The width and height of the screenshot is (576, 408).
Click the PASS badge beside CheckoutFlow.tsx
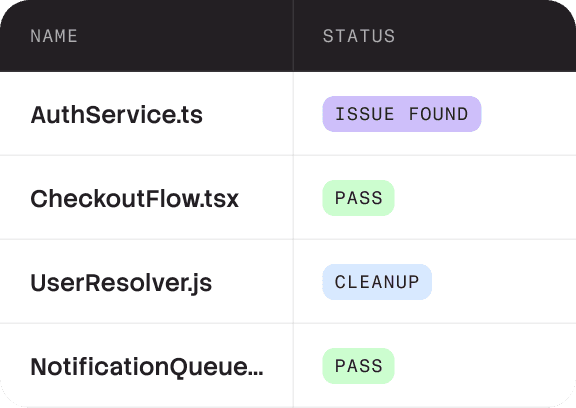point(359,198)
